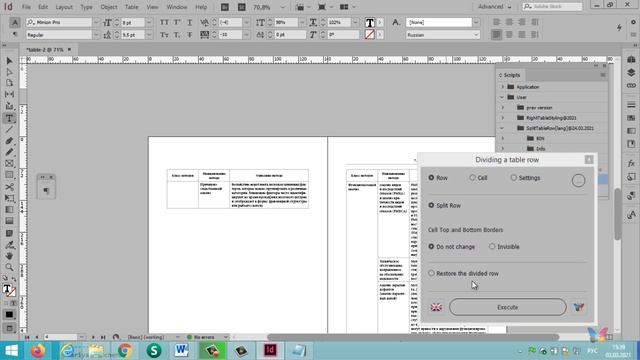Viewport: 640px width, 360px height.
Task: Open the Advanced workspace dropdown
Action: coord(495,7)
